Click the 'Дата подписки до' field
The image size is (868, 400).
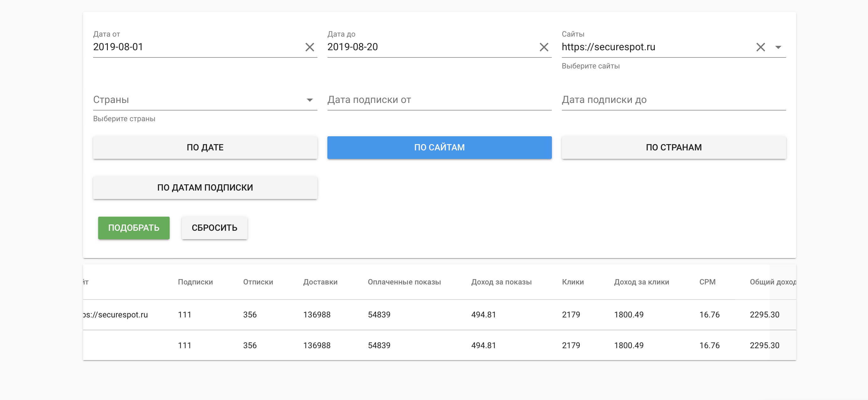[x=673, y=100]
